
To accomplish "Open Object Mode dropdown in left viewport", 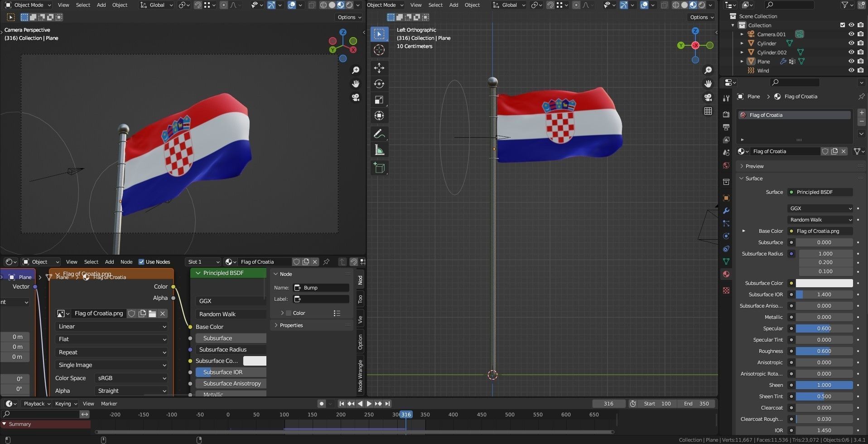I will pos(28,5).
